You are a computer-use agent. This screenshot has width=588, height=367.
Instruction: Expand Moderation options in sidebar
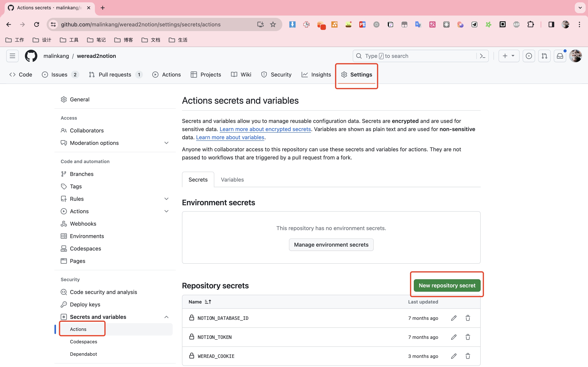click(x=166, y=143)
